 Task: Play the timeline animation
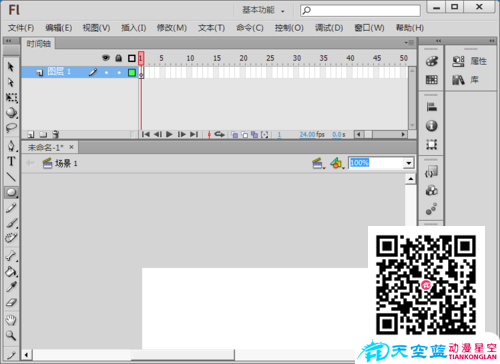coord(169,134)
